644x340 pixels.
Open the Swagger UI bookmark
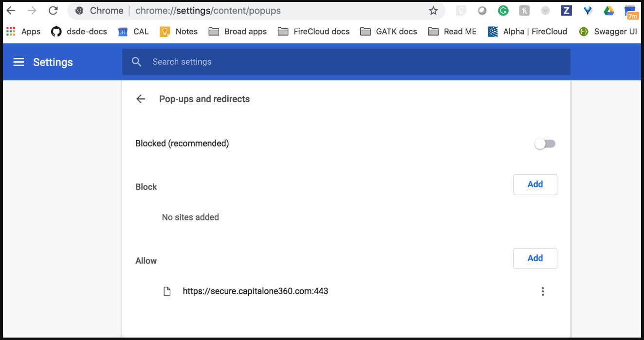coord(607,32)
